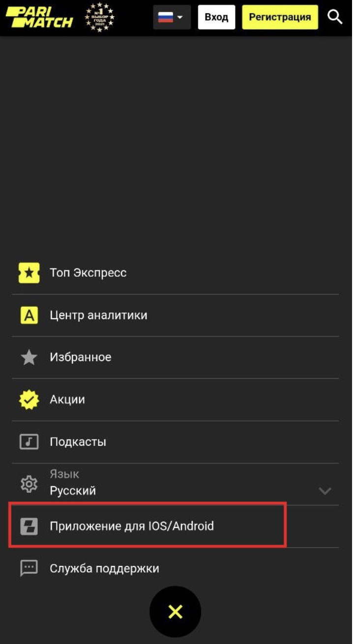Viewport: 355px width, 644px height.
Task: Click the Избранное gray star icon
Action: pyautogui.click(x=29, y=357)
